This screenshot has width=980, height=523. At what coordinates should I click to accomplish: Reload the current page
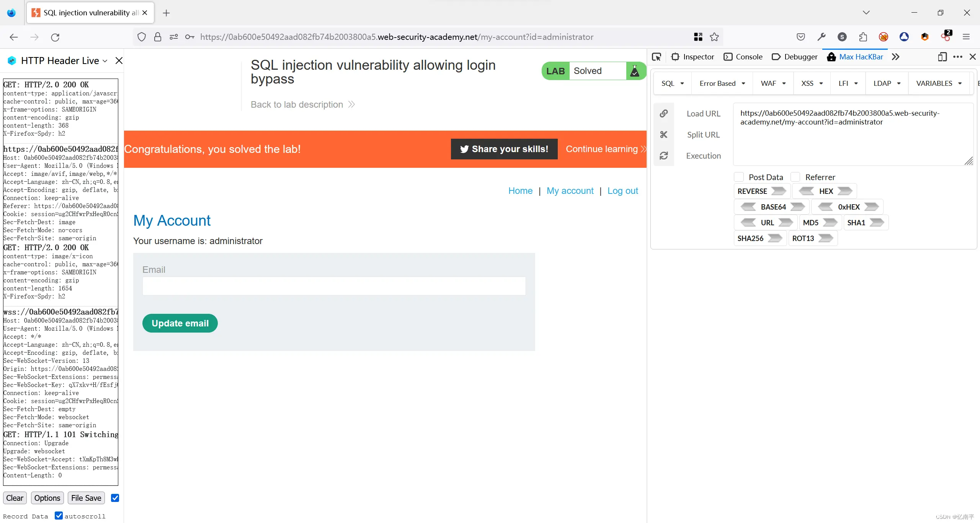[x=55, y=37]
